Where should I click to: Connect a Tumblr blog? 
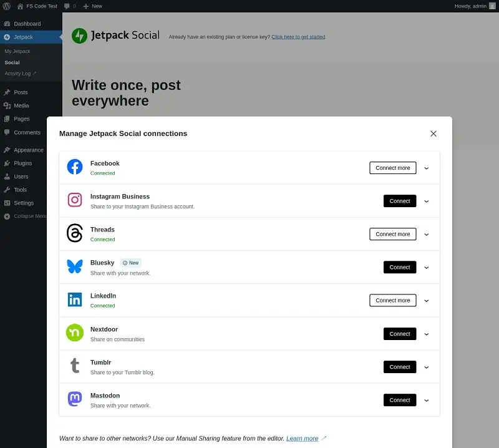coord(400,367)
